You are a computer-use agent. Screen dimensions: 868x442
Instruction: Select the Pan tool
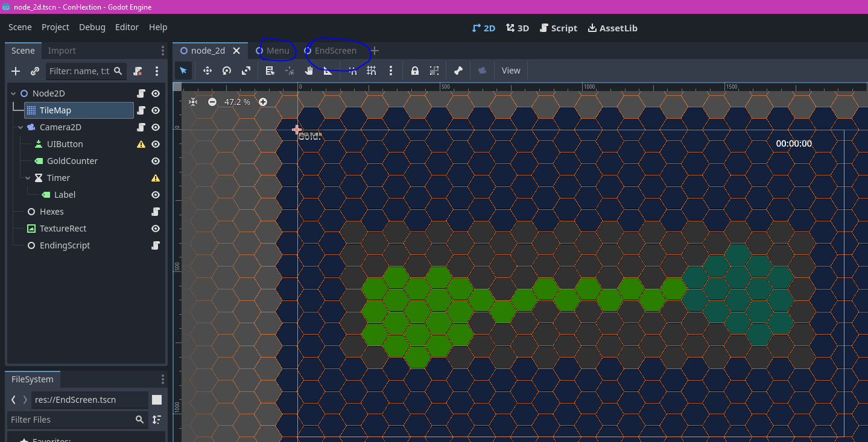[309, 71]
